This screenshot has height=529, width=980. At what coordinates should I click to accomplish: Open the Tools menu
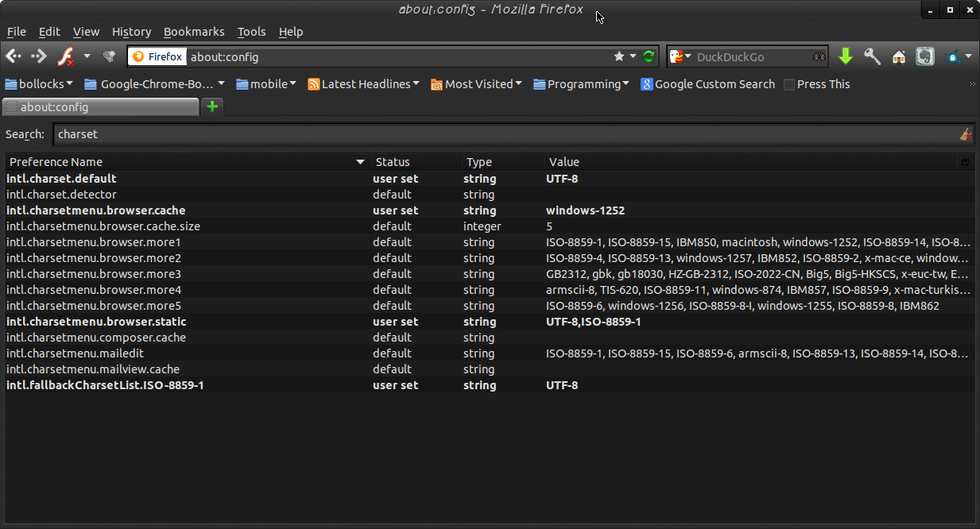251,32
